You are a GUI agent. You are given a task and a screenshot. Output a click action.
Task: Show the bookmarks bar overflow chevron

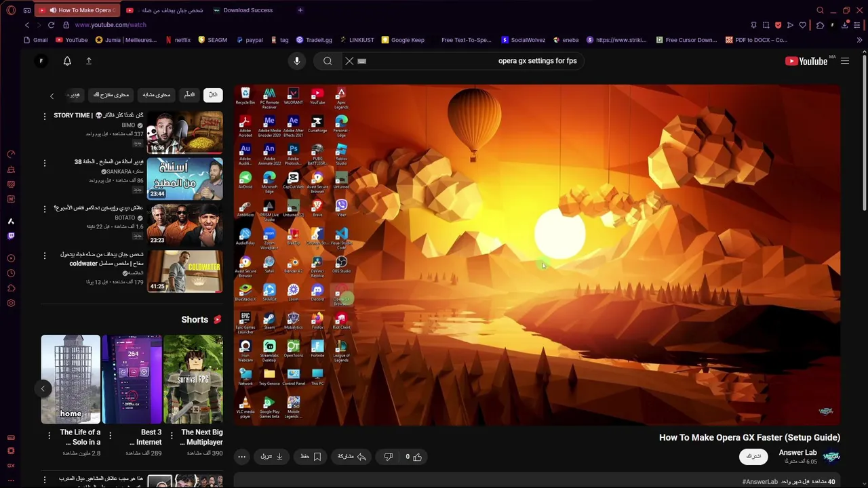tap(859, 40)
